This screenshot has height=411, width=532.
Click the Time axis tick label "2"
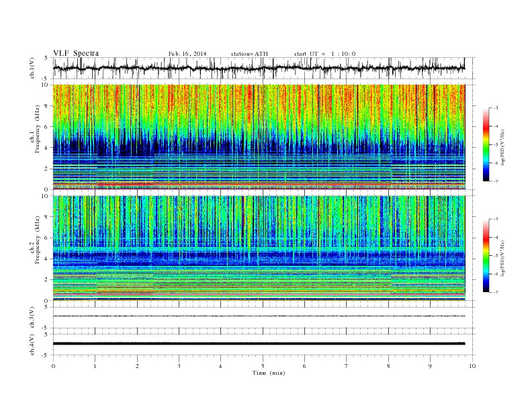click(137, 366)
